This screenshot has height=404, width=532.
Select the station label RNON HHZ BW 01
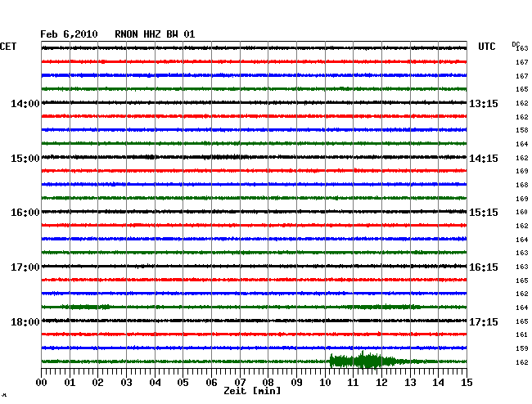tap(155, 34)
